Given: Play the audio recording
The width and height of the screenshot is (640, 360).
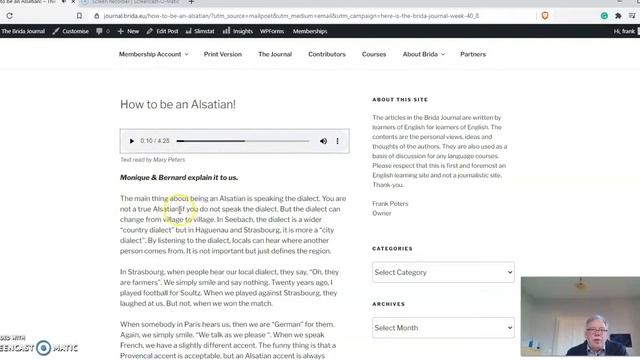Looking at the screenshot, I should click(131, 141).
